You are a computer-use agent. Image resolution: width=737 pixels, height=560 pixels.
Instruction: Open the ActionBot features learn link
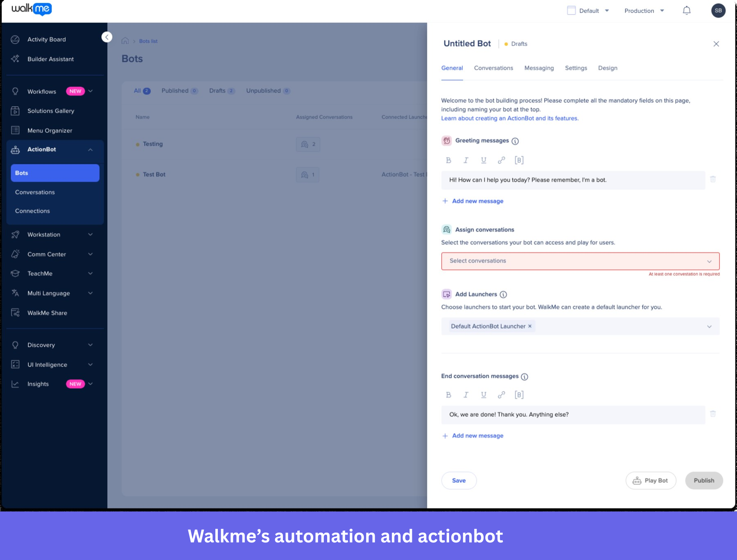point(509,118)
